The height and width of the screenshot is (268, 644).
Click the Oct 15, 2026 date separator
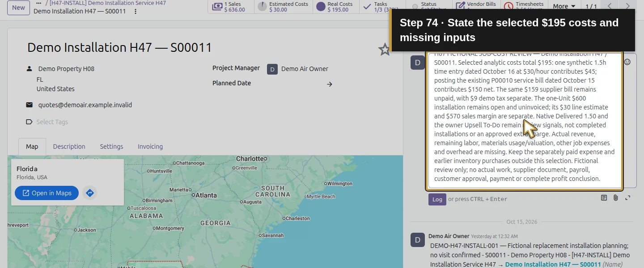(x=522, y=222)
